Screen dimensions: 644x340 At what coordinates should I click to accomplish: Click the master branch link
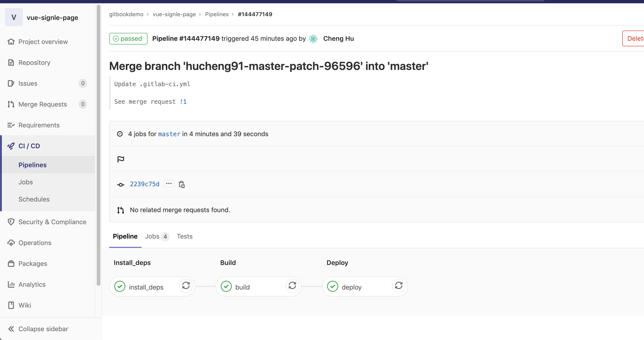[169, 134]
